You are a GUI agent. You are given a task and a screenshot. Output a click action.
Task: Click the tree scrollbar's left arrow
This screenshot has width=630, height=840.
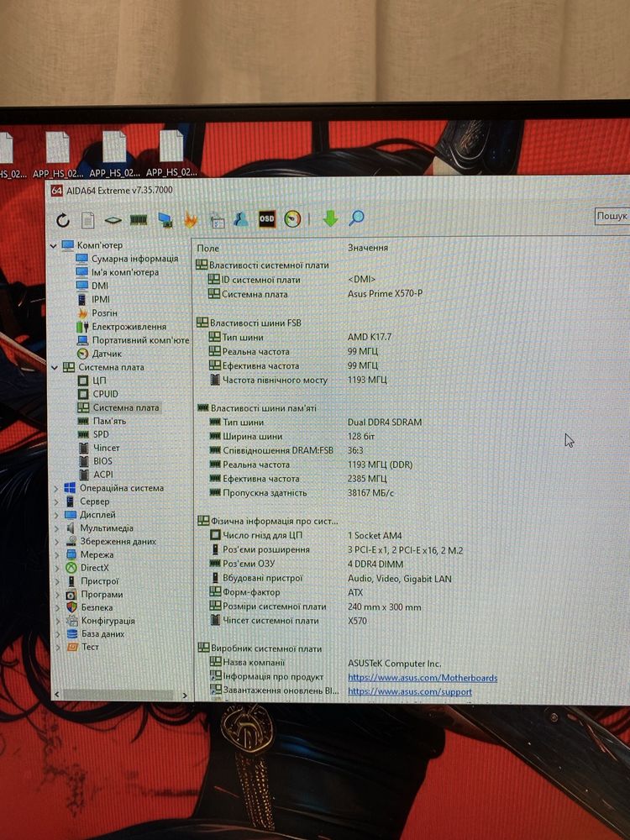[57, 695]
